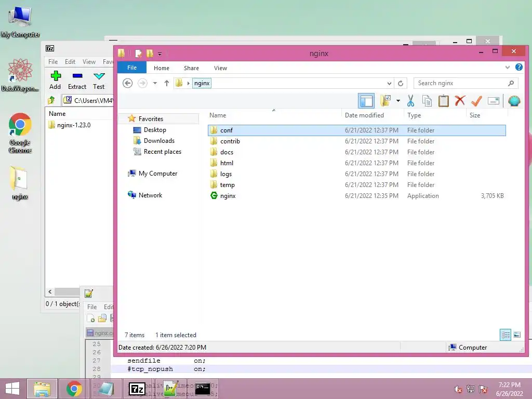Viewport: 532px width, 399px height.
Task: Click the Paste clipboard icon
Action: (444, 101)
